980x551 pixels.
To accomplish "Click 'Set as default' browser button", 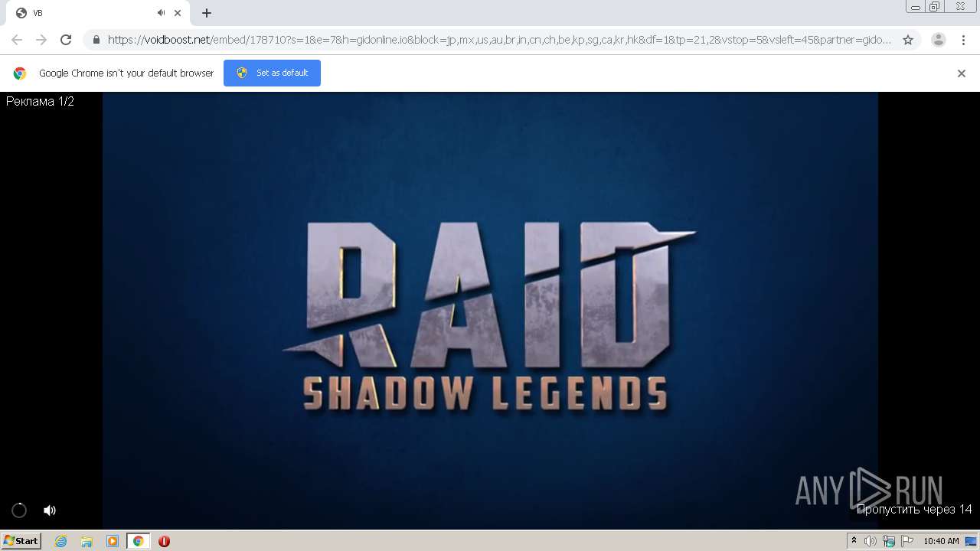I will pyautogui.click(x=272, y=73).
